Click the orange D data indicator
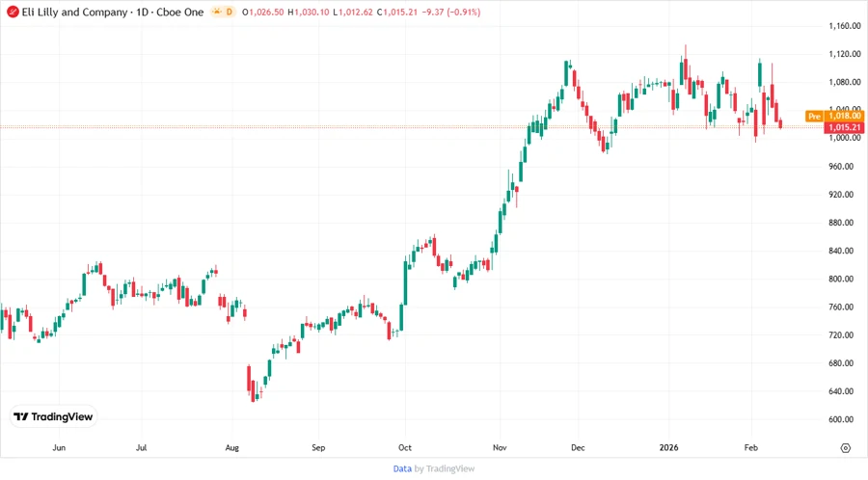868x480 pixels. click(230, 12)
